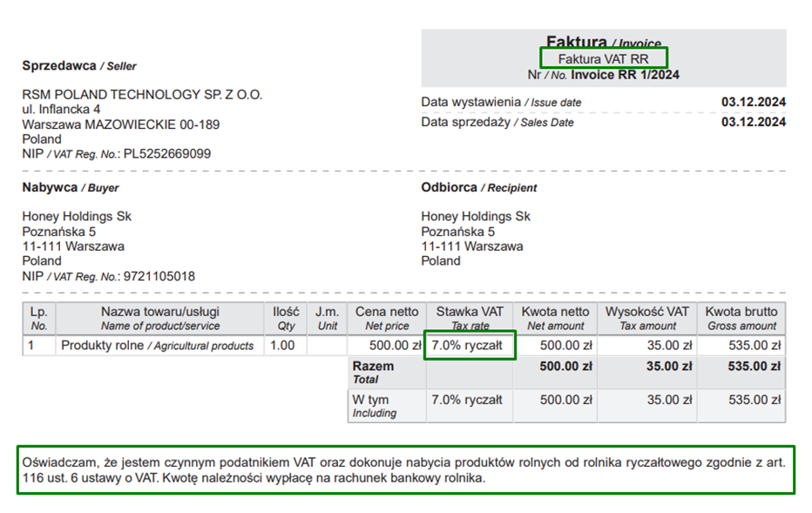The image size is (812, 513).
Task: Click the buyer NIP number 9721105018
Action: click(x=159, y=276)
